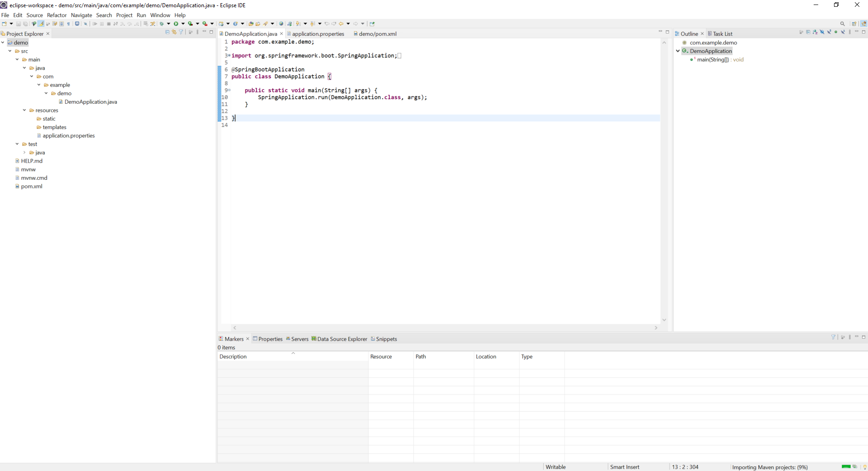Collapse All items in Project Explorer

click(167, 32)
